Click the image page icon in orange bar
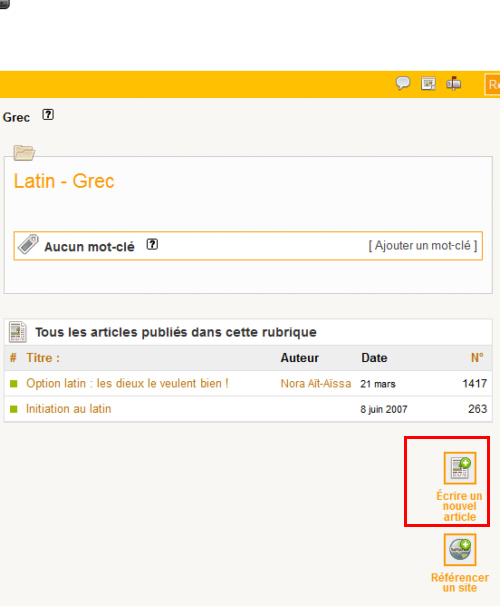500x606 pixels. [428, 83]
